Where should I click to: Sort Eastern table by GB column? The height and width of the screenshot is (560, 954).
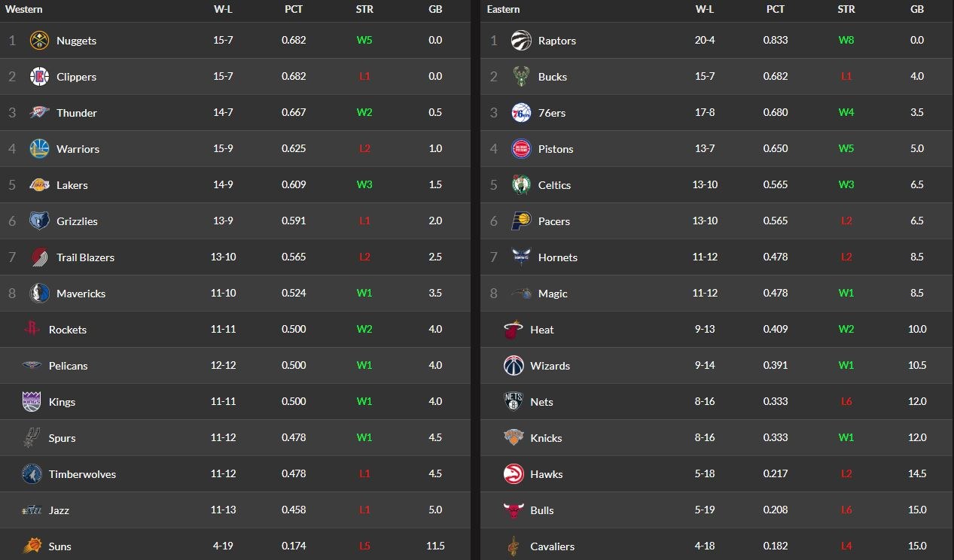(x=916, y=10)
